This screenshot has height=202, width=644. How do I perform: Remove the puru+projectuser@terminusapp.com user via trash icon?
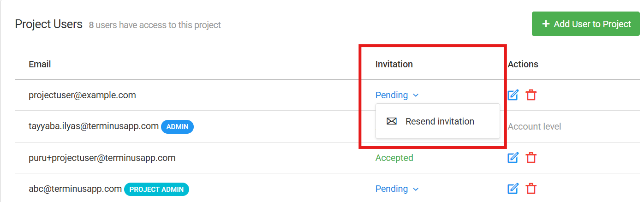click(531, 158)
